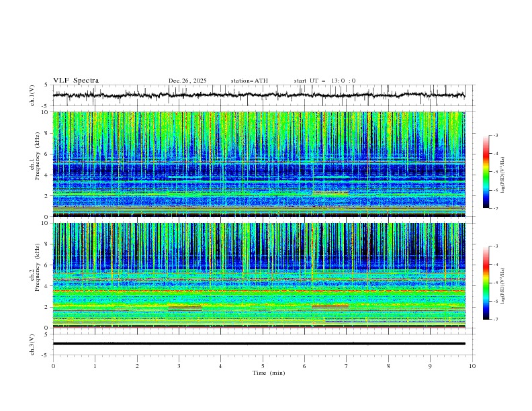
Task: Select the log(PSD) label beside ch.2 color bar
Action: coord(503,285)
